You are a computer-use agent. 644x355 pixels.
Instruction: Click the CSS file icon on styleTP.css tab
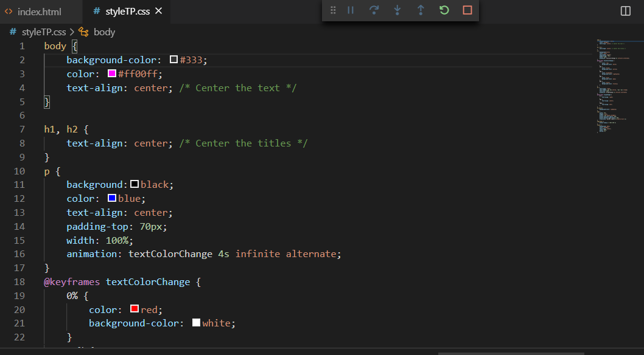tap(97, 11)
